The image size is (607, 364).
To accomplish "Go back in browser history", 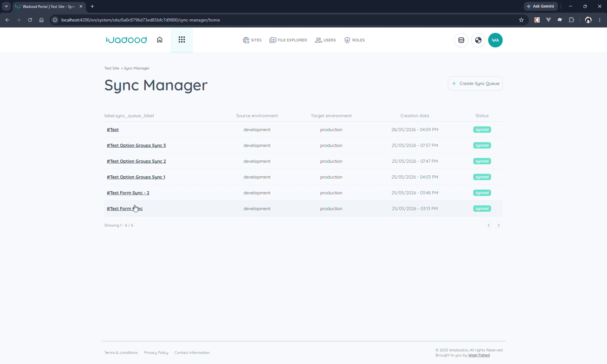I will tap(7, 20).
